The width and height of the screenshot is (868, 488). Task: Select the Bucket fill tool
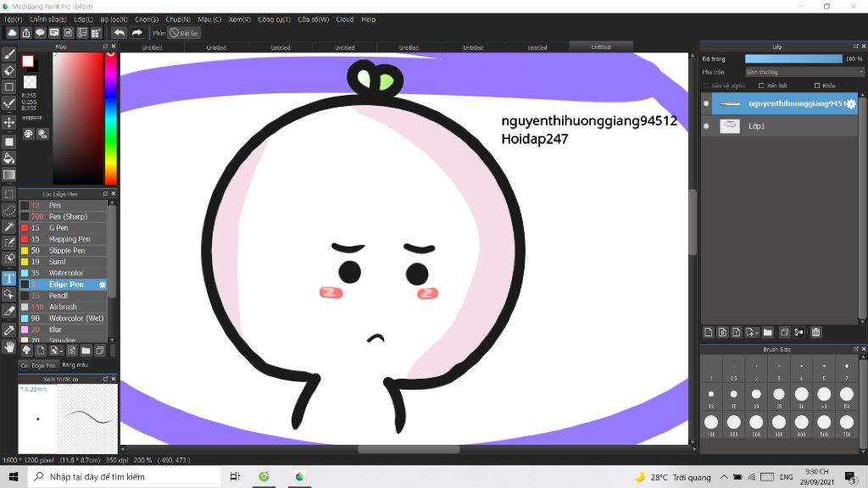[8, 158]
